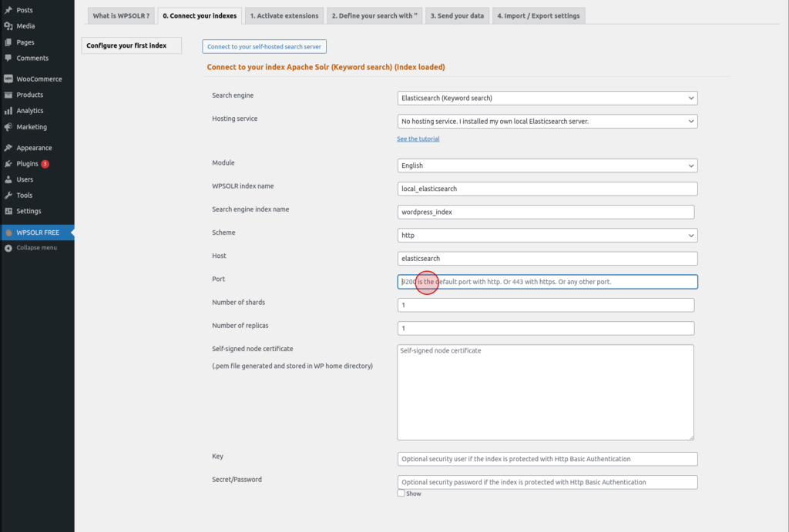Screen dimensions: 789x532
Task: Focus the Number of replicas field
Action: 546,328
